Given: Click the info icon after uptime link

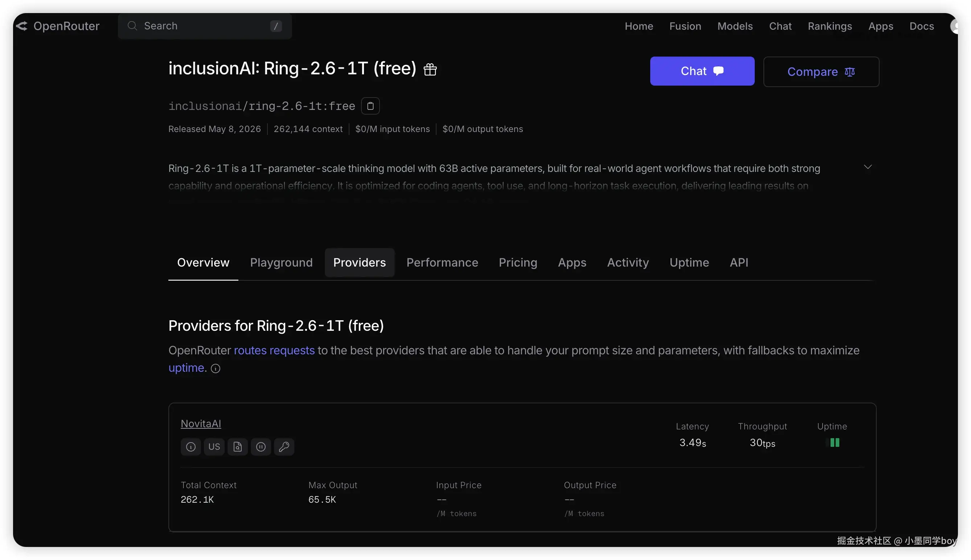Looking at the screenshot, I should (216, 368).
